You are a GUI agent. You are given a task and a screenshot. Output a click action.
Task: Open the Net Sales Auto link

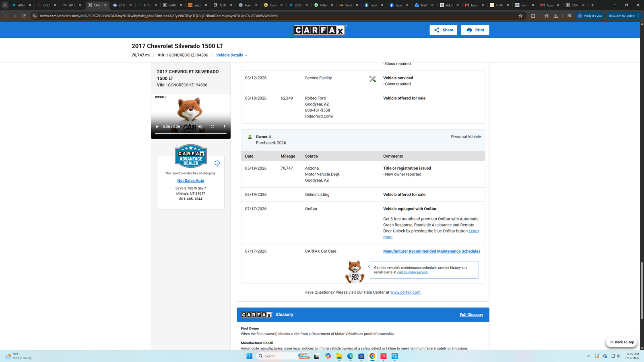191,181
